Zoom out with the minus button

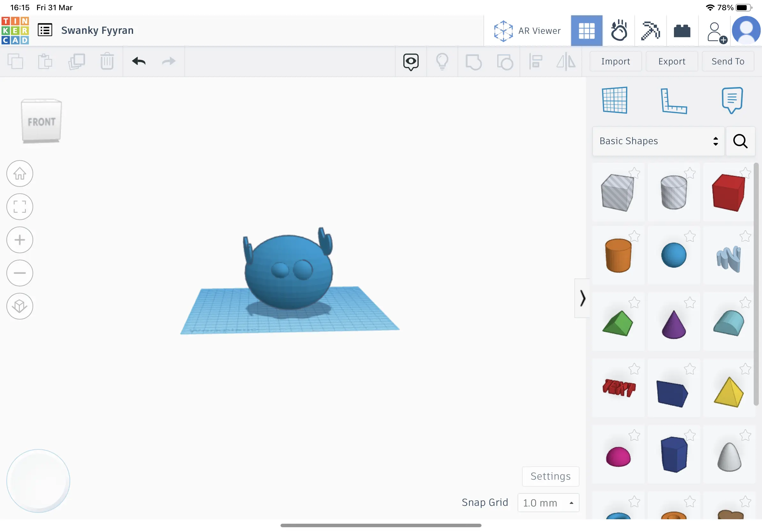coord(19,273)
